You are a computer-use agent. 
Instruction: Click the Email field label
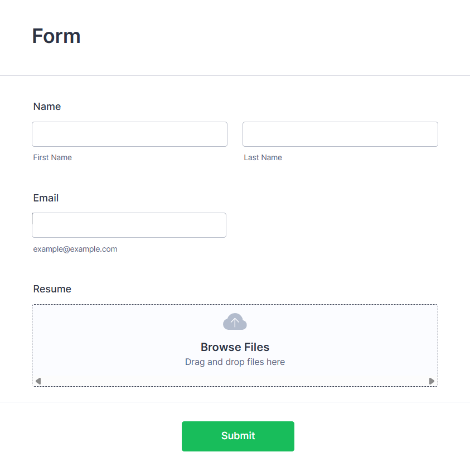pos(46,198)
